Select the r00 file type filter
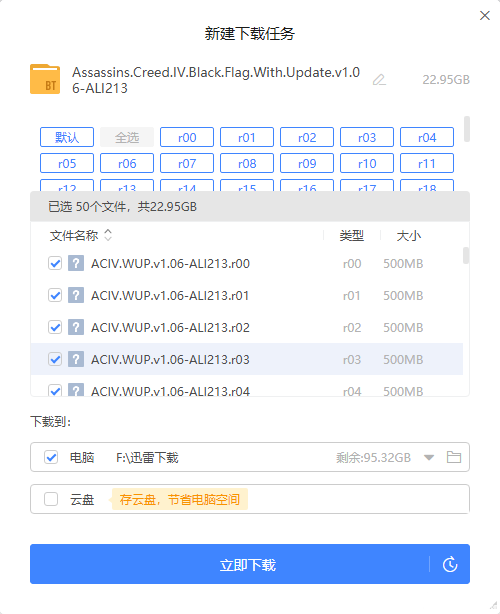Screen dimensions: 500x614 click(x=187, y=137)
